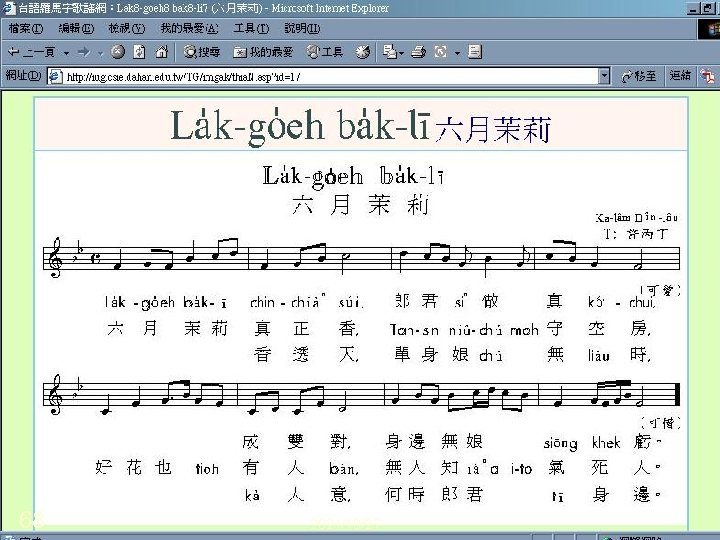Click the lyric text 氣死人

tap(604, 468)
